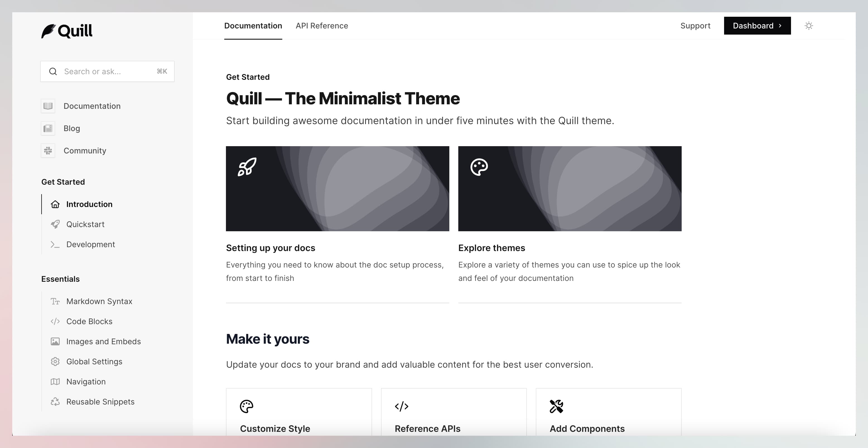
Task: Open the Explore themes card image
Action: [x=570, y=189]
